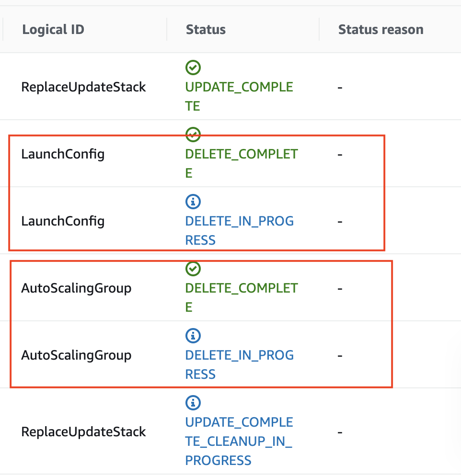461x476 pixels.
Task: Click the info icon for AutoScalingGroup DELETE_IN_PROGRESS
Action: [x=193, y=336]
